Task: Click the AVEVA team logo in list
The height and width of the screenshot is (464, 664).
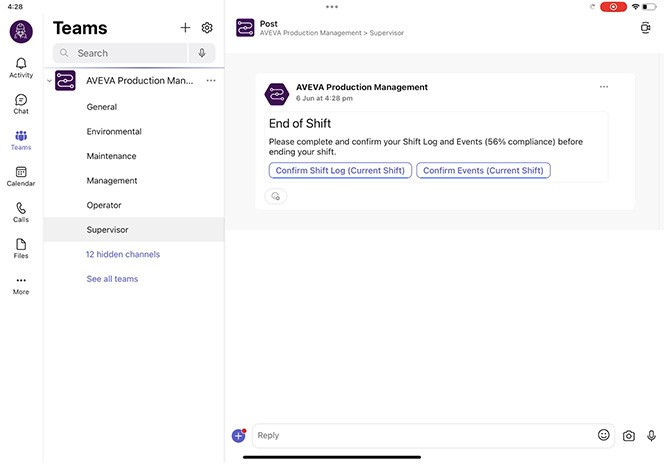Action: pos(66,80)
